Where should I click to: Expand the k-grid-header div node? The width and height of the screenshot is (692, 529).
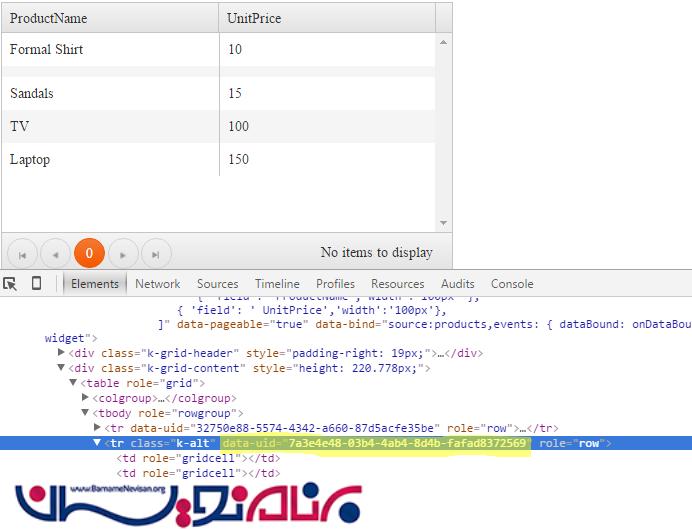(x=62, y=353)
